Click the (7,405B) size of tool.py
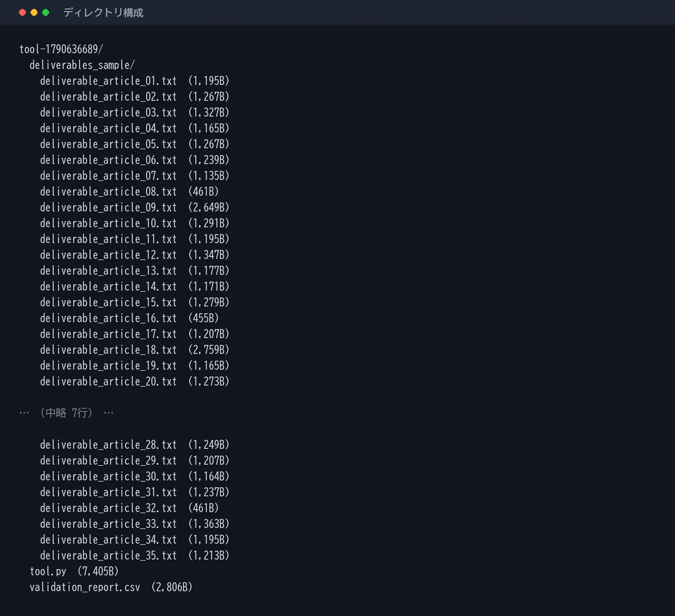Viewport: 675px width, 616px height. point(98,571)
